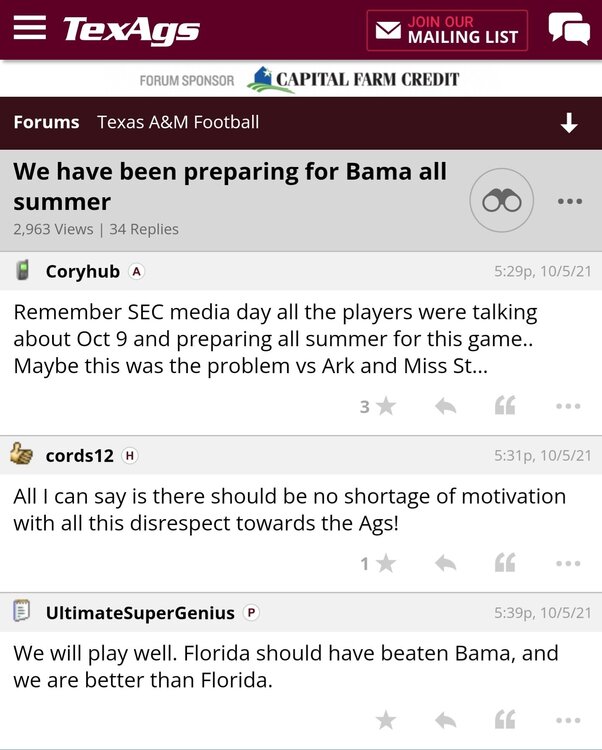Star Coryhub's post
This screenshot has width=602, height=750.
point(385,406)
